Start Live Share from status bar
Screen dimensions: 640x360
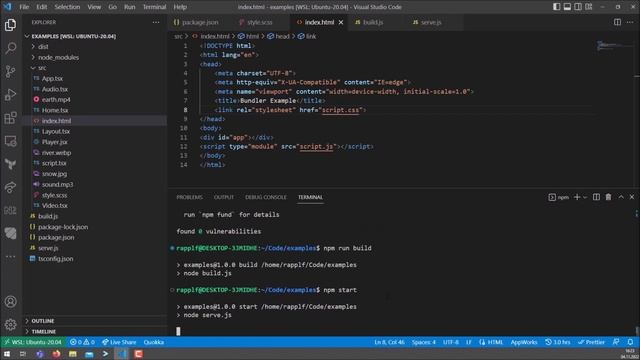coord(119,342)
